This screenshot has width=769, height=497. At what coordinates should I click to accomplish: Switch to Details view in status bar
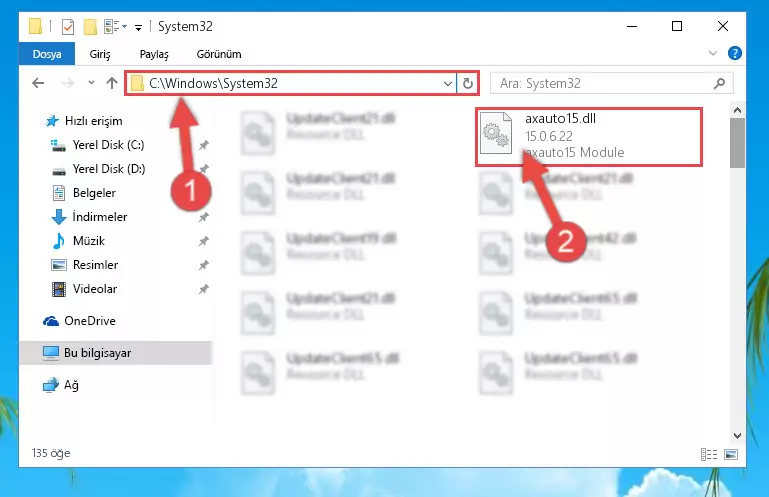click(x=709, y=454)
